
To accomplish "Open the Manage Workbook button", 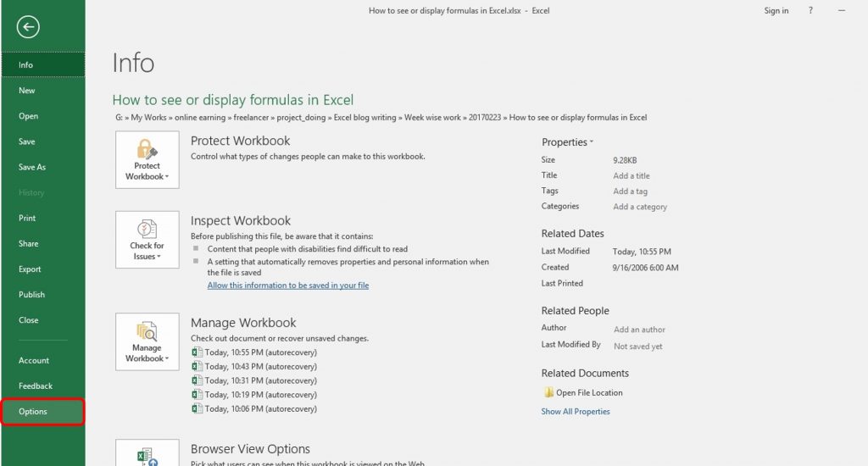I will pyautogui.click(x=147, y=341).
